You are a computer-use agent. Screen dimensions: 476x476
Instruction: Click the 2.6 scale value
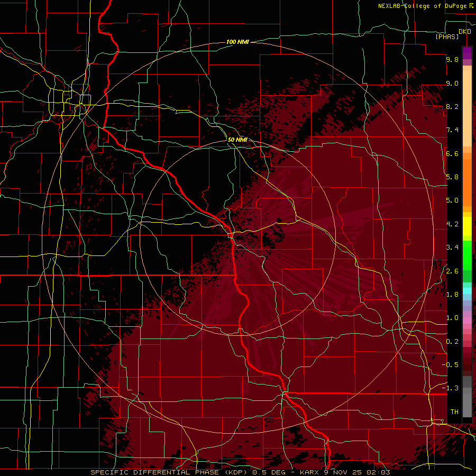click(452, 271)
